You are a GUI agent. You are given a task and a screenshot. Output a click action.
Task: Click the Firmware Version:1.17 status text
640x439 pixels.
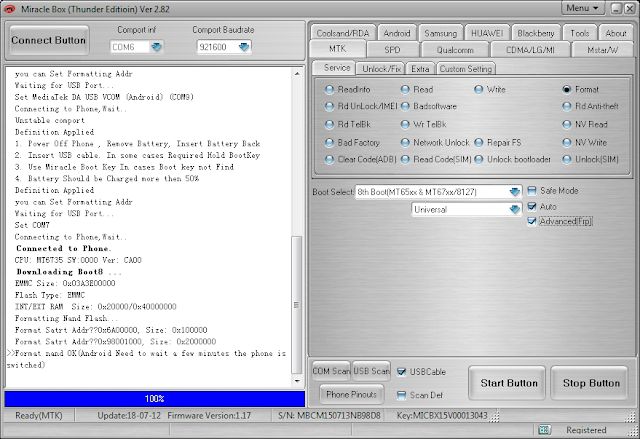(x=209, y=415)
